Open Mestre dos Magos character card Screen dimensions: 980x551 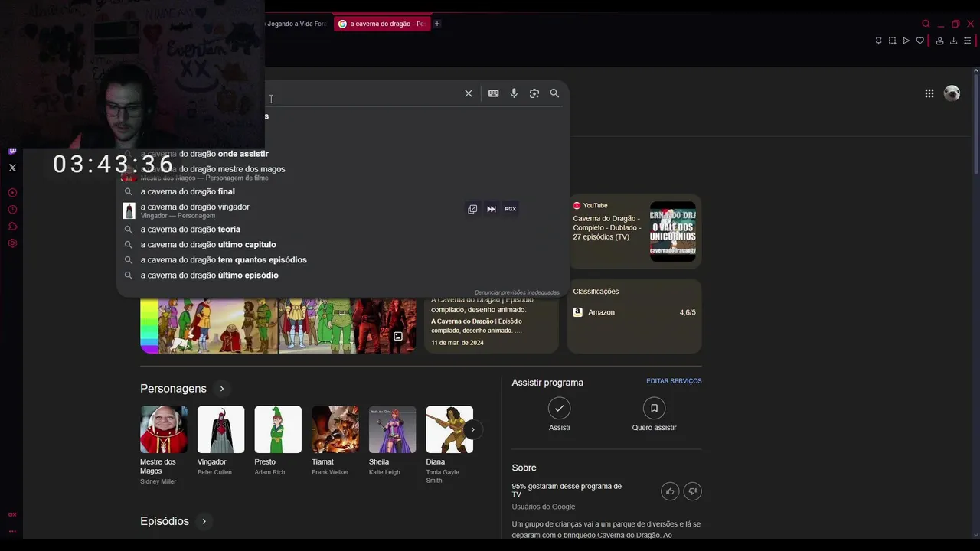click(163, 445)
